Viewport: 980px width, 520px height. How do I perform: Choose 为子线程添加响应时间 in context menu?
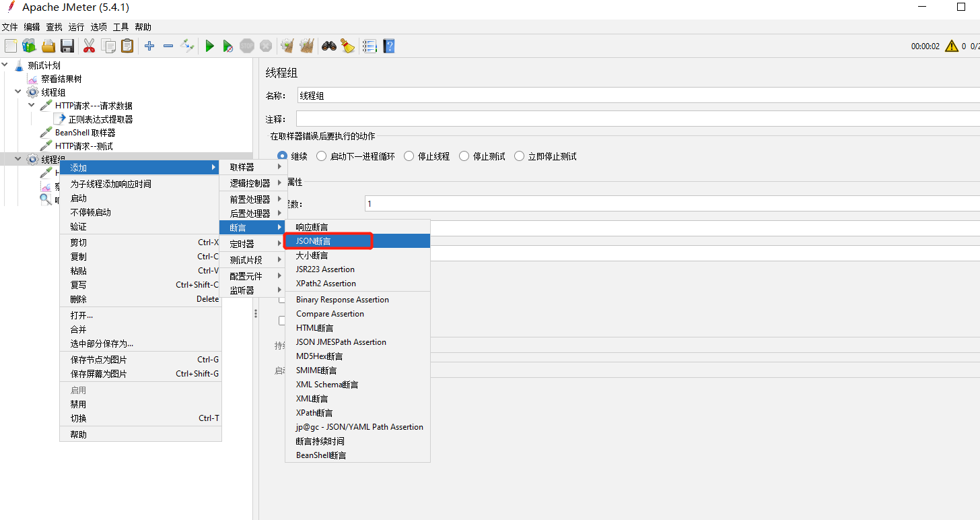pyautogui.click(x=141, y=184)
